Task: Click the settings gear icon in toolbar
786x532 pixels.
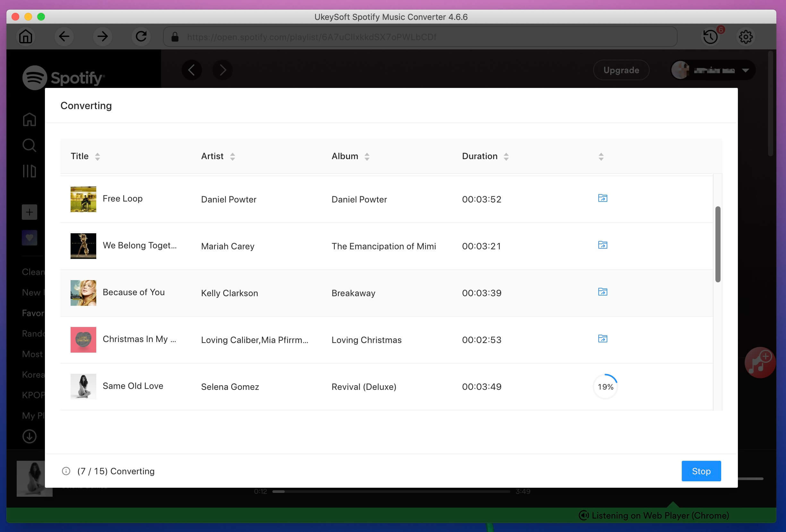Action: [x=746, y=37]
